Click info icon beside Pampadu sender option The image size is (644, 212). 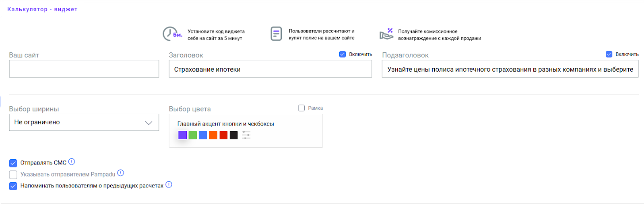click(120, 173)
